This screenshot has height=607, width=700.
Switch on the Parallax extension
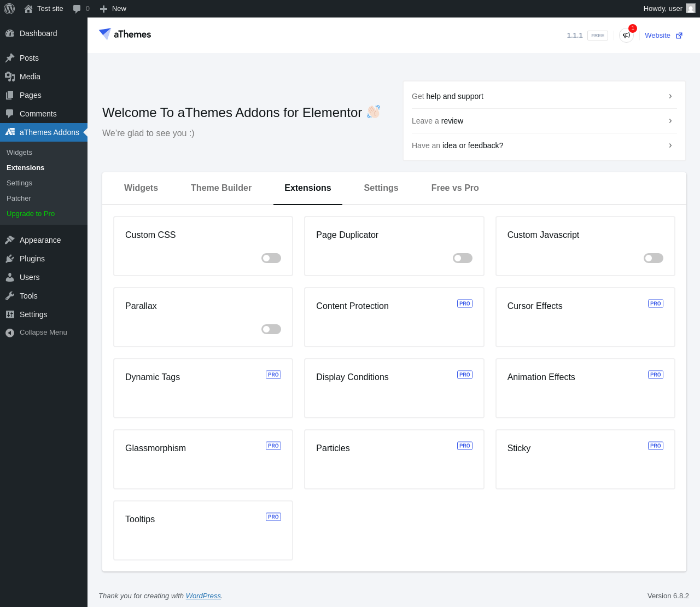[x=271, y=329]
